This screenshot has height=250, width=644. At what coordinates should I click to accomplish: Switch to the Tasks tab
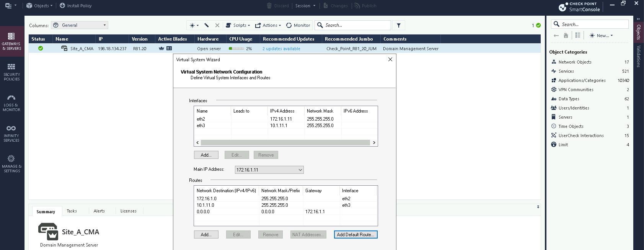[72, 211]
